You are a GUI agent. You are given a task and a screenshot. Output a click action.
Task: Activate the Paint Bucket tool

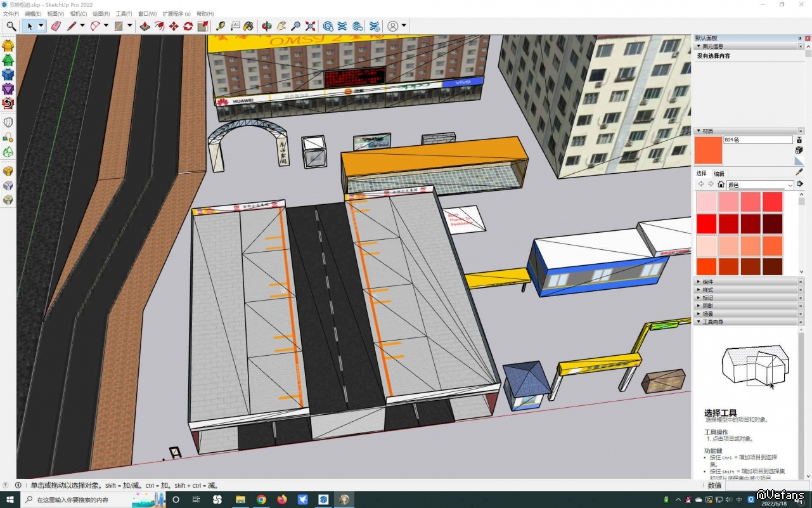tap(248, 26)
